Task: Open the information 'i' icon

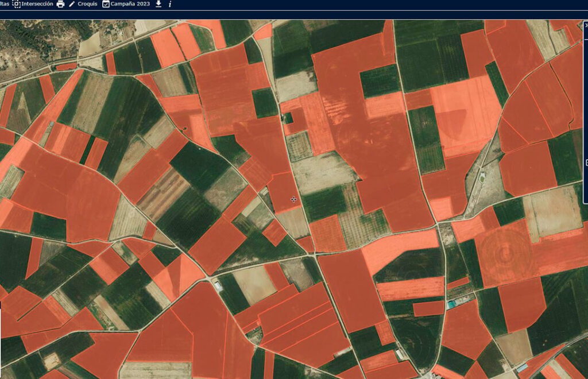Action: pos(170,4)
